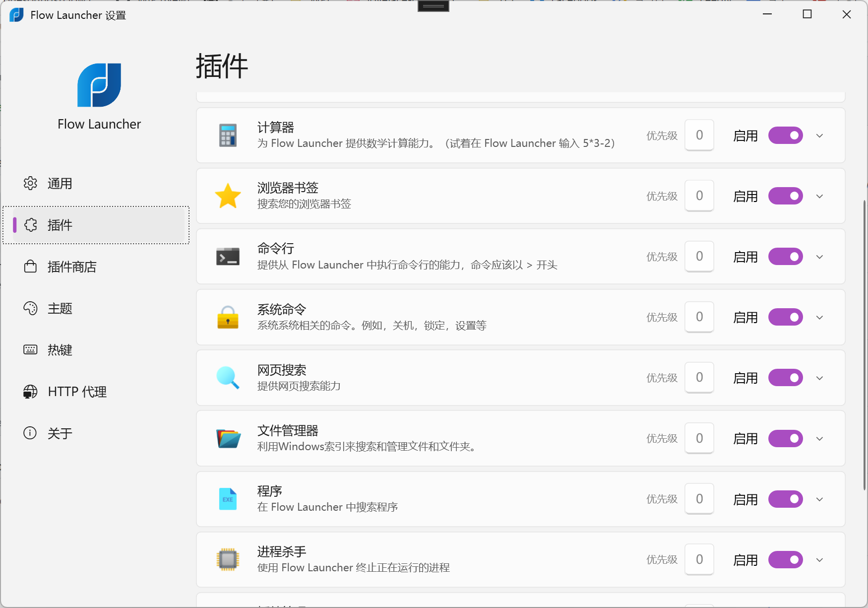868x608 pixels.
Task: Click the 程序 priority input
Action: coord(699,498)
